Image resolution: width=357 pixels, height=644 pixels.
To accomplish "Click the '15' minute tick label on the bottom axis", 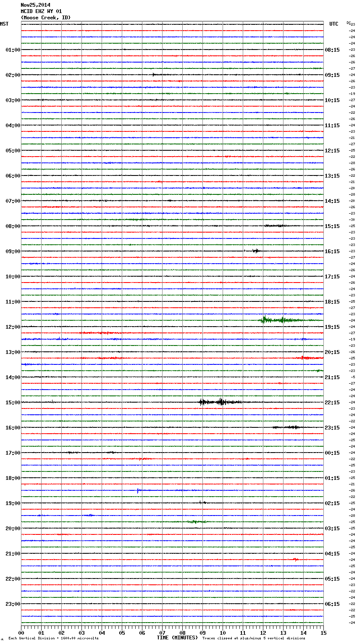I will (323, 633).
